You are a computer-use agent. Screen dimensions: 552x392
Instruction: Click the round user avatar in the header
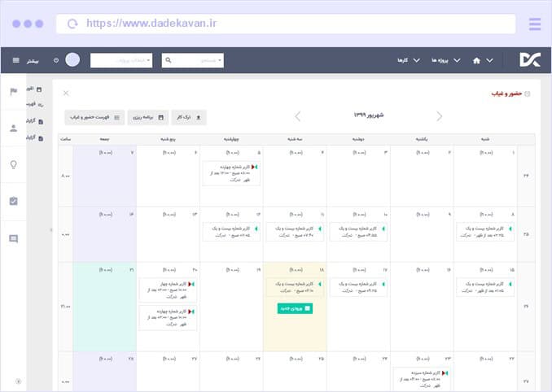coord(72,60)
